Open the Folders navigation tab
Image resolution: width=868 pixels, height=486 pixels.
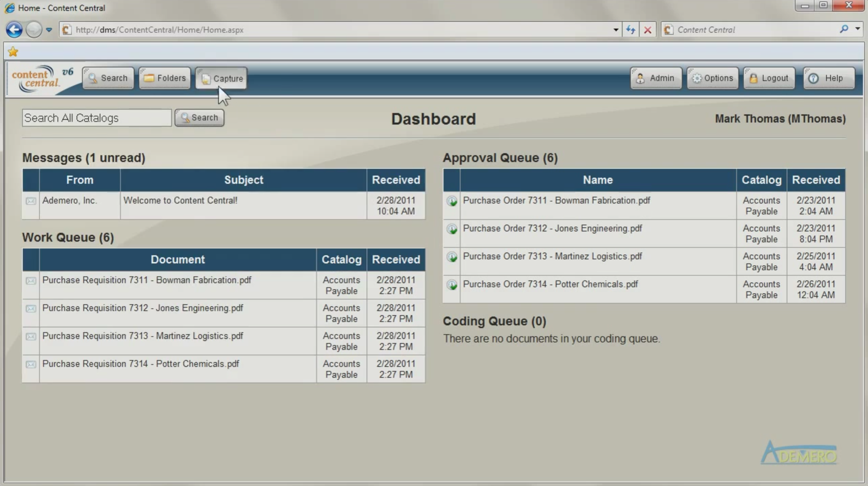(x=165, y=78)
